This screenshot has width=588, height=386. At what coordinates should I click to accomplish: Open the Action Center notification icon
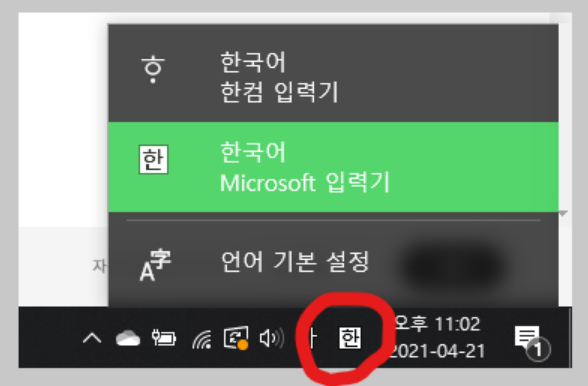click(x=532, y=342)
